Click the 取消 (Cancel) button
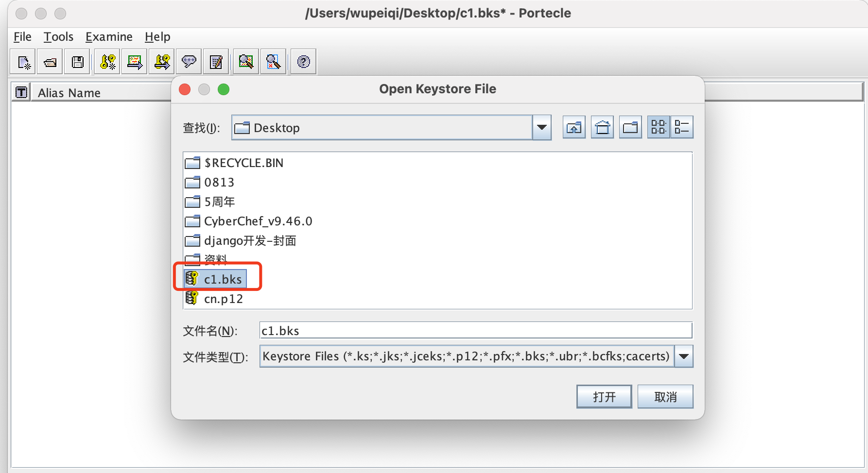868x473 pixels. pyautogui.click(x=665, y=397)
